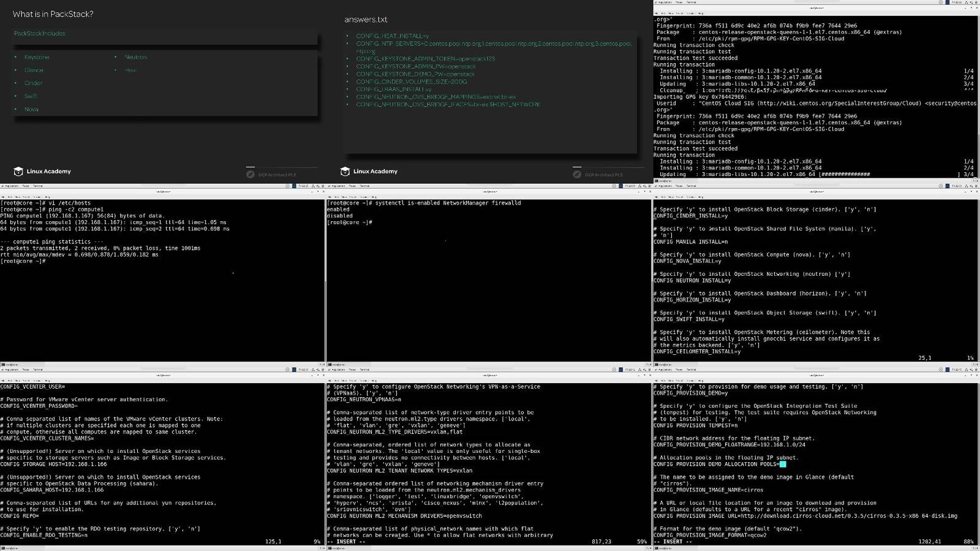Click the CONFIG_NEUTRON_OVS_BRIDGE_MAPPINGS line

(x=436, y=97)
